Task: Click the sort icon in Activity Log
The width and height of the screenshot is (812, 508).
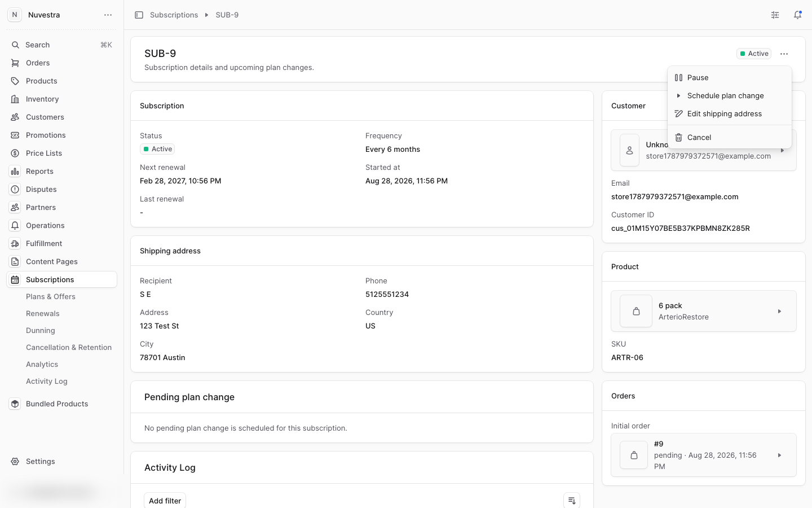Action: 572,501
